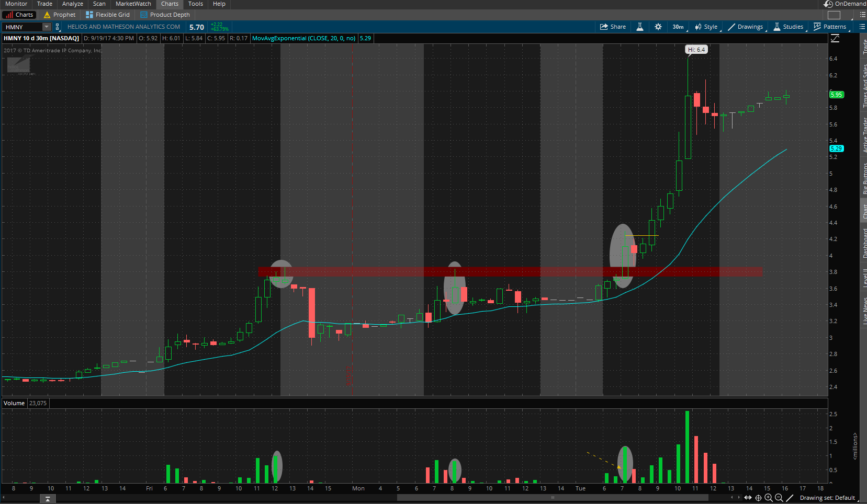This screenshot has width=867, height=504.
Task: Open the Times And Sales sidebar tab
Action: tap(864, 86)
